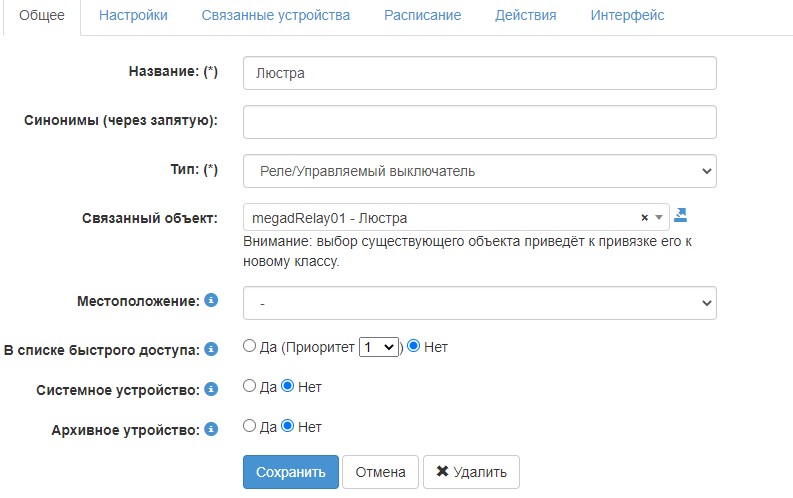Select Да for Архивное устройство
The height and width of the screenshot is (498, 793).
250,426
